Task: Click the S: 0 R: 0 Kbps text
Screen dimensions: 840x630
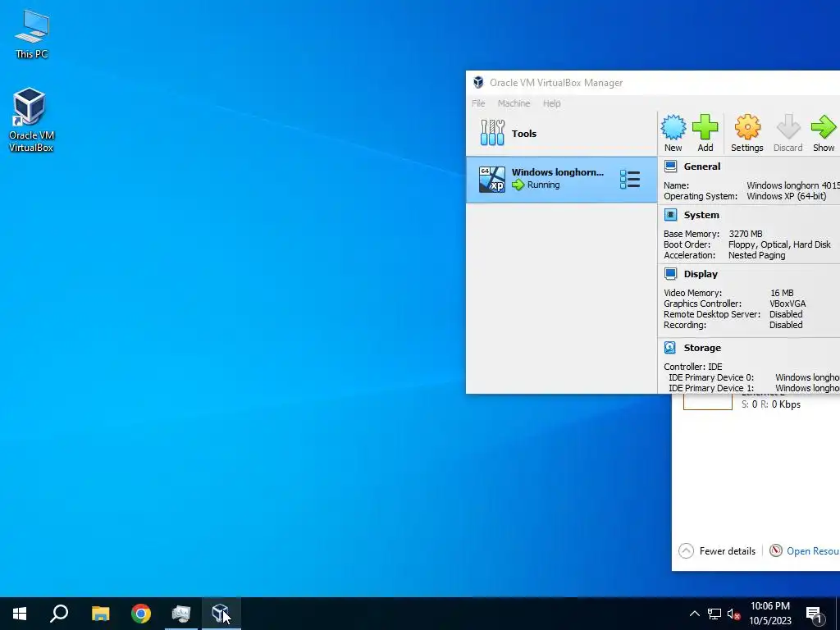Action: pos(771,404)
